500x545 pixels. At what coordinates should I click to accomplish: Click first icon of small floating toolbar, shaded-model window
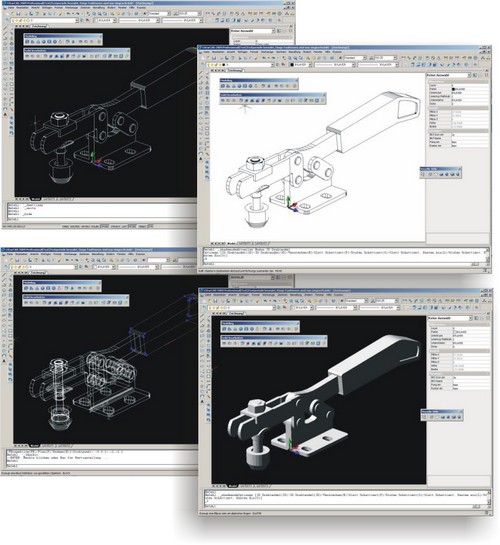pos(425,417)
